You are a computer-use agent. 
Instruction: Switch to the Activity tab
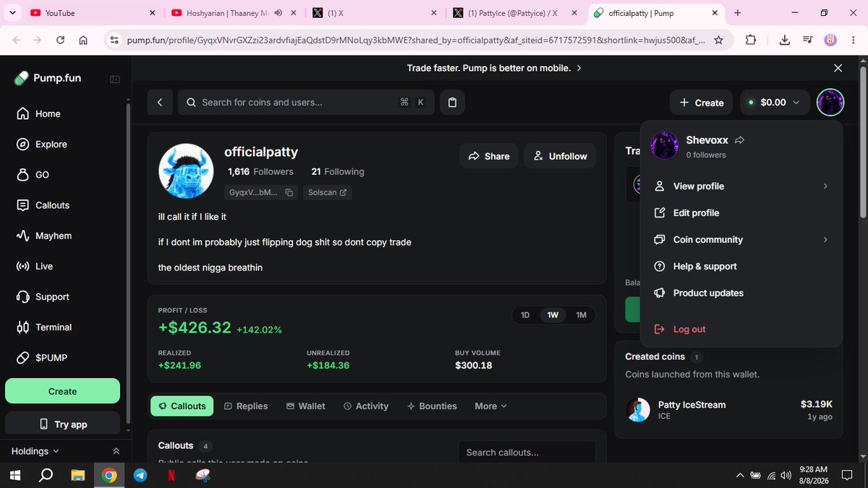click(366, 406)
